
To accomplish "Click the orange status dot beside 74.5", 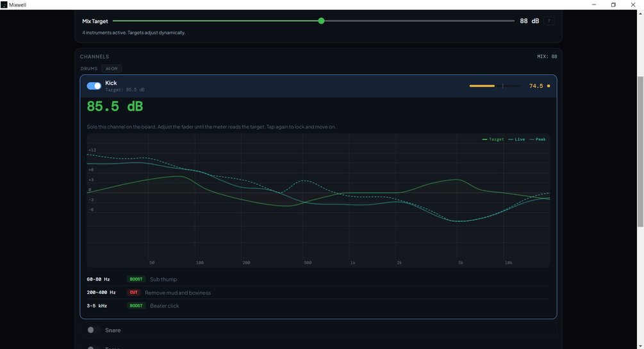I will tap(549, 86).
